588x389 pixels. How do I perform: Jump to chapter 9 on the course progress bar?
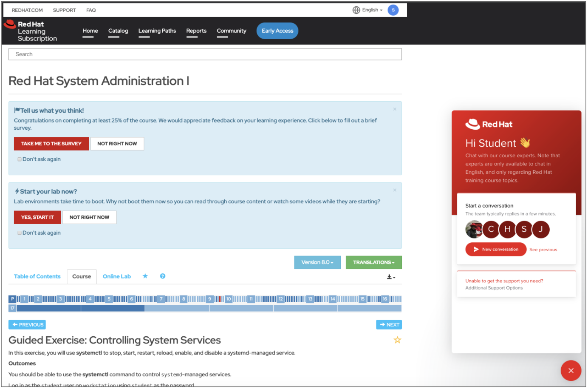[x=209, y=298]
